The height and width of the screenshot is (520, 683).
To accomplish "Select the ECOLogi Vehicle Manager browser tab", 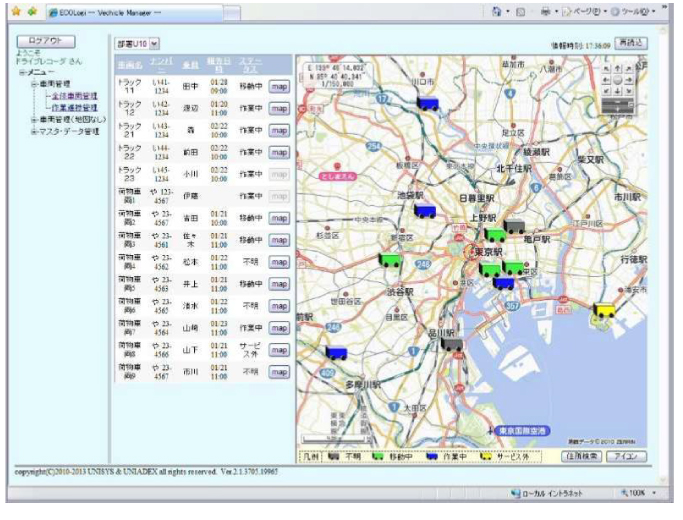I will pos(135,13).
